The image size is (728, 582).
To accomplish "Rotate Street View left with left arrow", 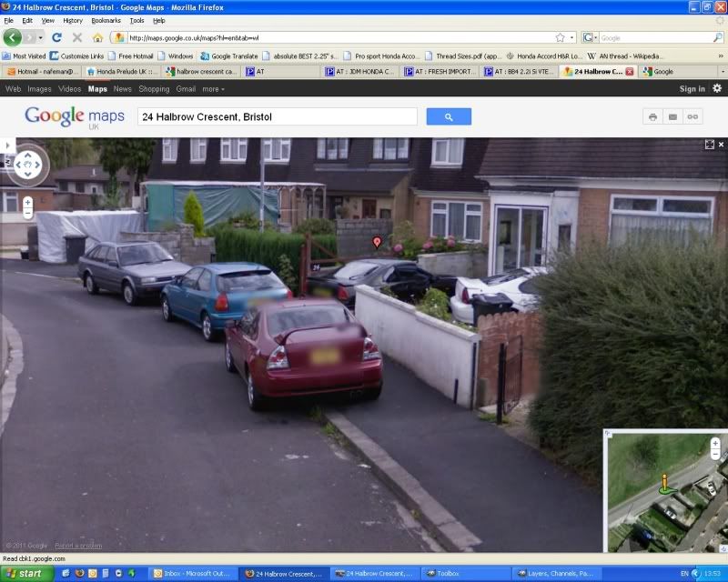I will tap(18, 165).
